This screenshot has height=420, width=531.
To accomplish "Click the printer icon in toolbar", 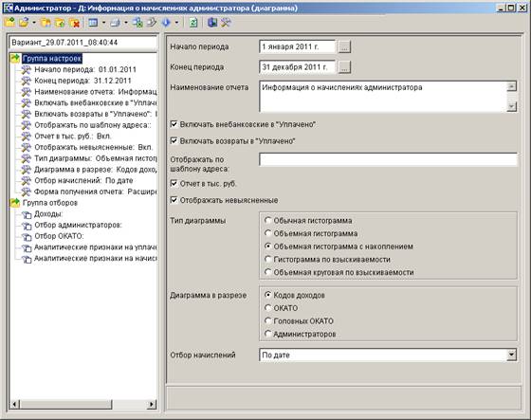I will [x=116, y=23].
